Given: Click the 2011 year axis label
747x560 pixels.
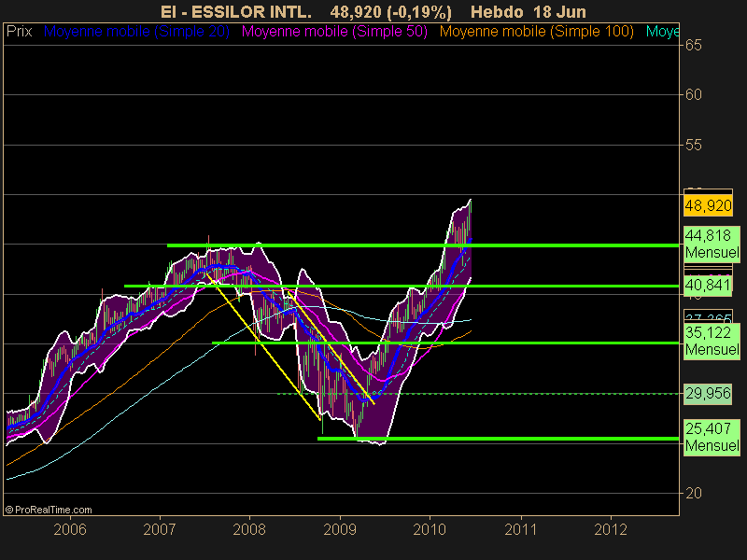Looking at the screenshot, I should click(521, 529).
